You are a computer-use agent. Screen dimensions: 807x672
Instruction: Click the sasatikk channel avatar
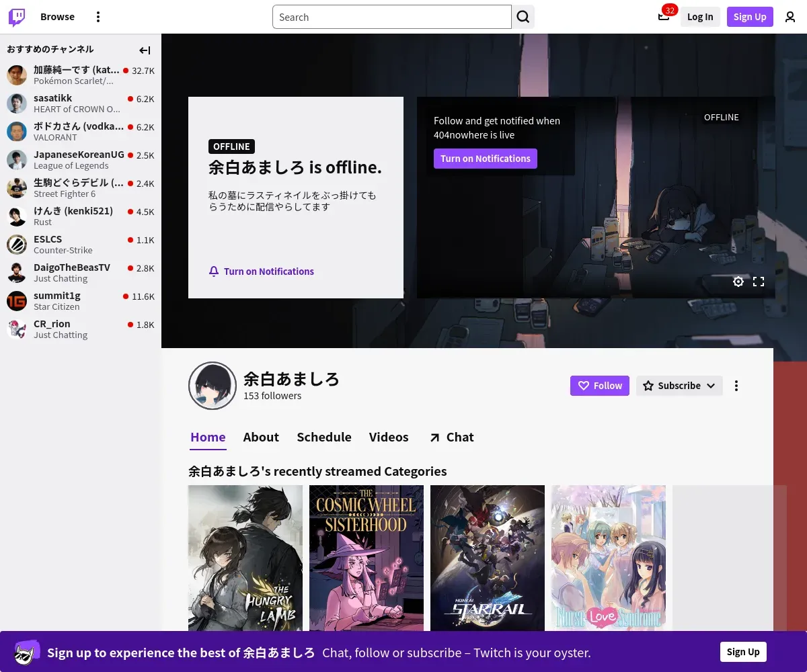pyautogui.click(x=17, y=103)
